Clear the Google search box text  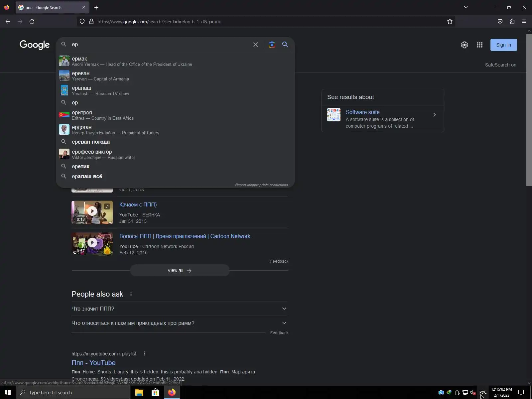coord(255,45)
